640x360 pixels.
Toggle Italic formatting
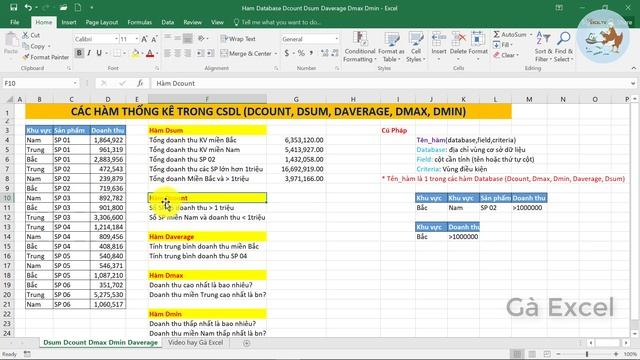89,53
